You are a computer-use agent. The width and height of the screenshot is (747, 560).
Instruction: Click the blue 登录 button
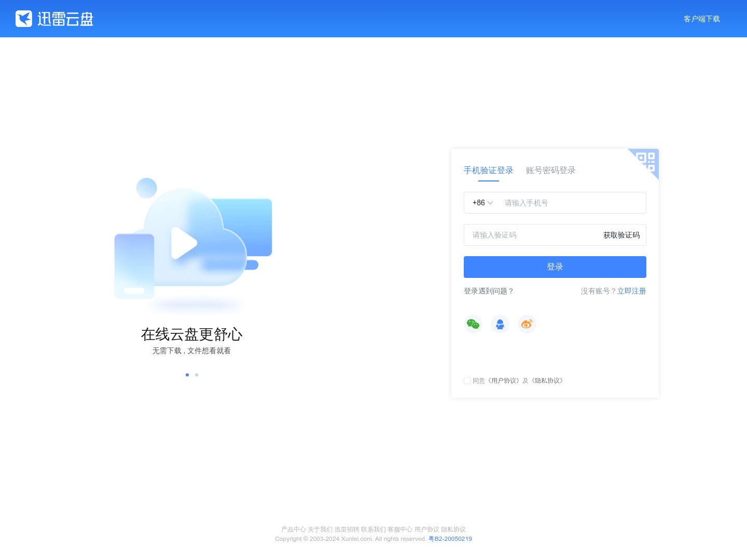tap(555, 267)
